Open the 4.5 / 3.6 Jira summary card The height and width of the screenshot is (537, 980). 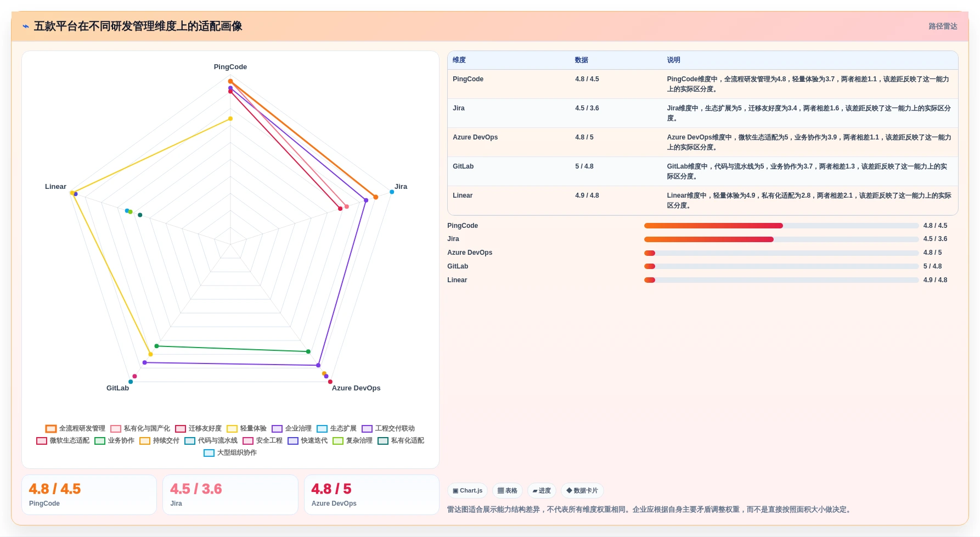point(230,495)
